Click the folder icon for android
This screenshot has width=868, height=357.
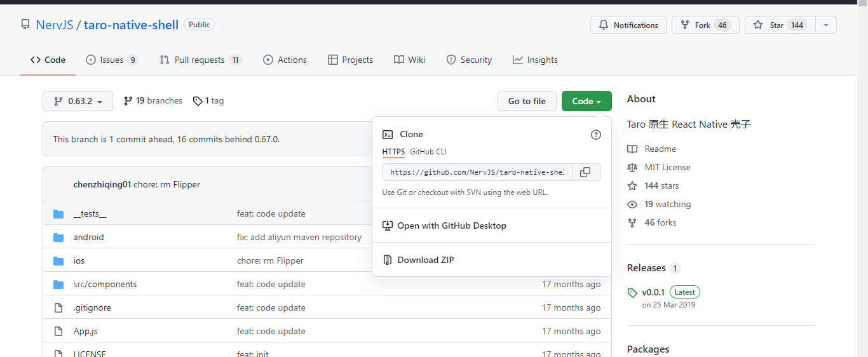(58, 238)
